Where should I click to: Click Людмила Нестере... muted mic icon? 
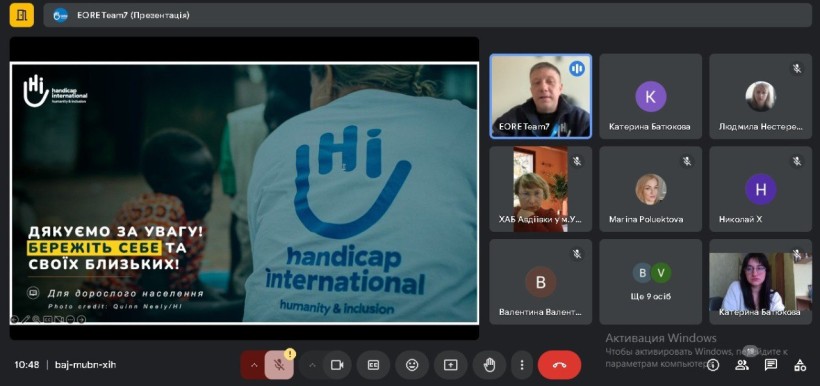coord(796,69)
